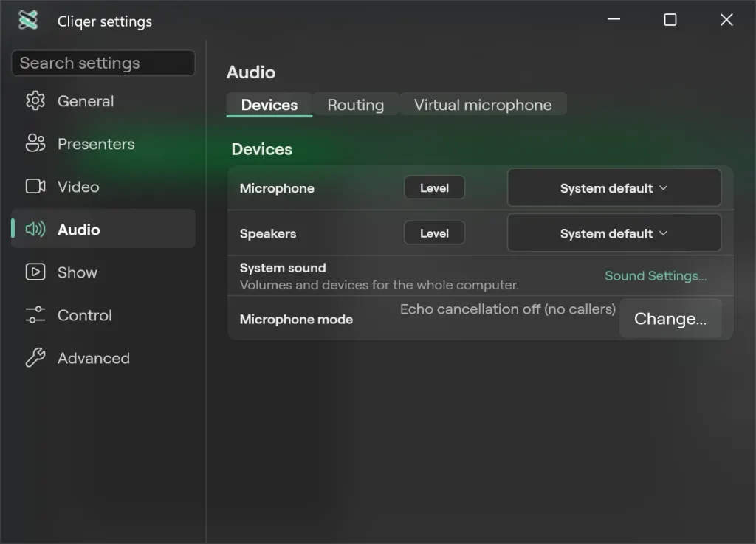The width and height of the screenshot is (756, 544).
Task: Switch to the Devices tab
Action: [269, 105]
